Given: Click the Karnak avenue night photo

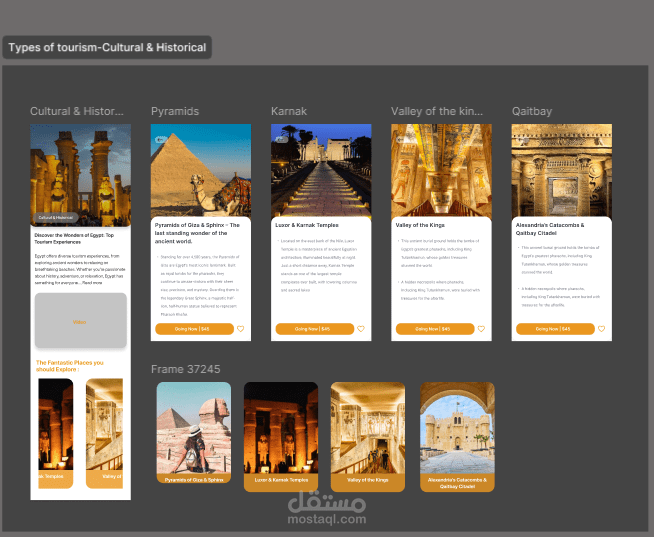Looking at the screenshot, I should pos(321,170).
